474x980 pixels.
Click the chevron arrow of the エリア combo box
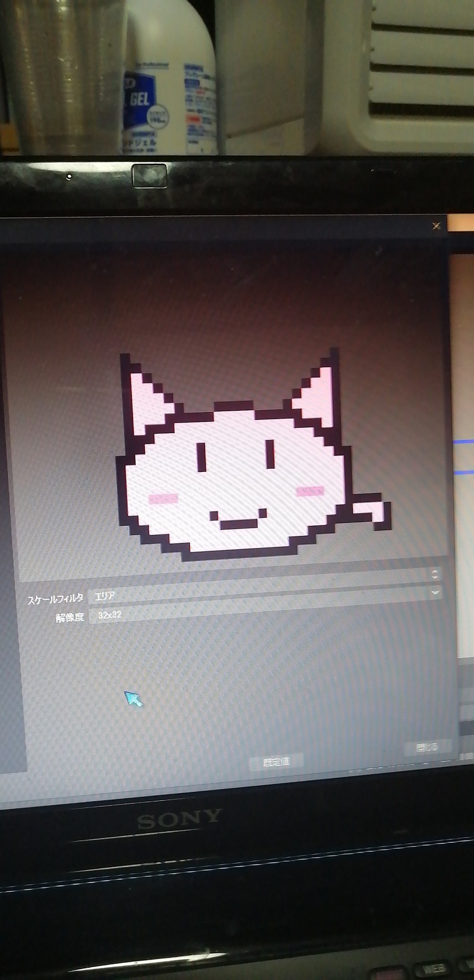click(435, 592)
